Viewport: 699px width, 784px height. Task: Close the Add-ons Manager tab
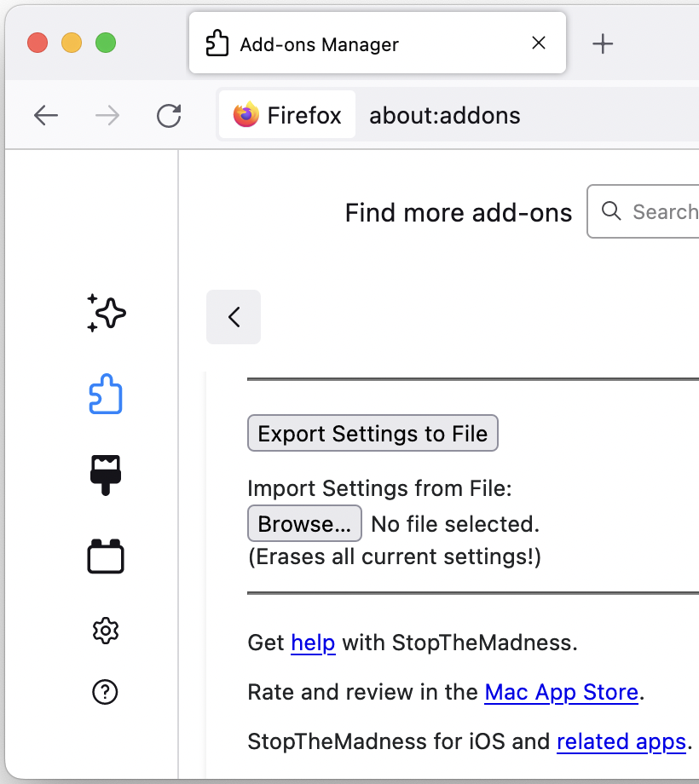[x=539, y=43]
